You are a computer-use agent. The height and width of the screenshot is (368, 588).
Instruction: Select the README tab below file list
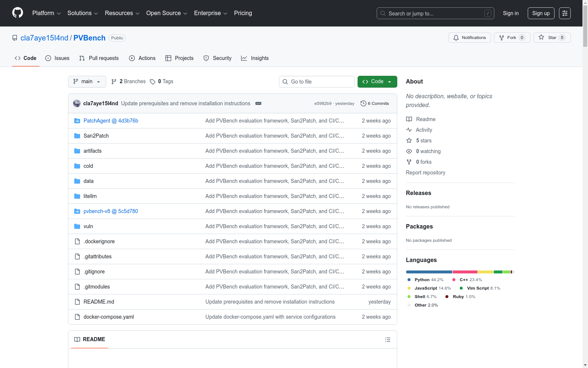tap(90, 339)
